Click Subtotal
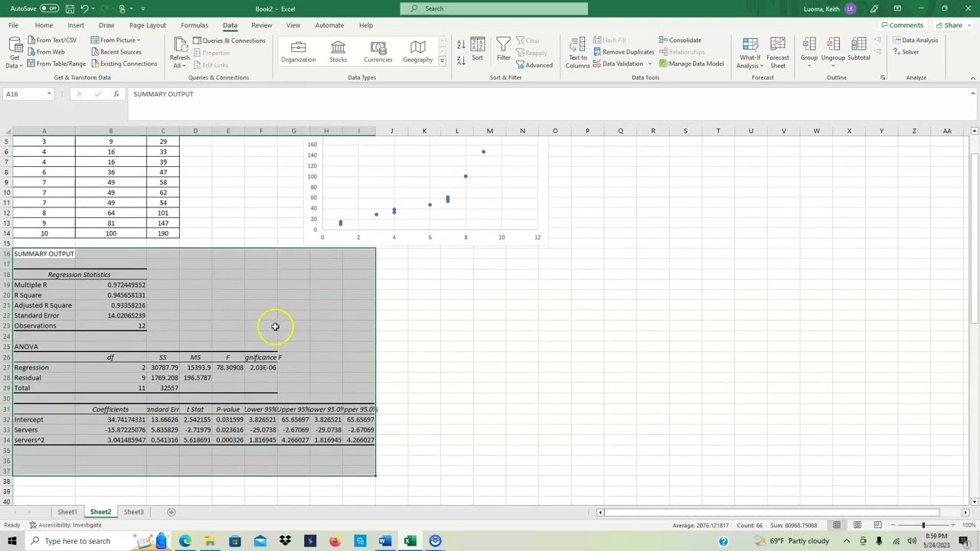 (859, 51)
